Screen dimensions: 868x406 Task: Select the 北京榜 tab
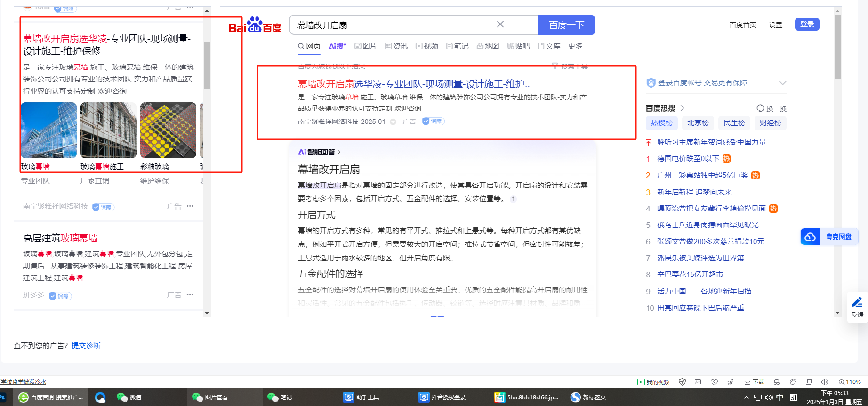(698, 123)
